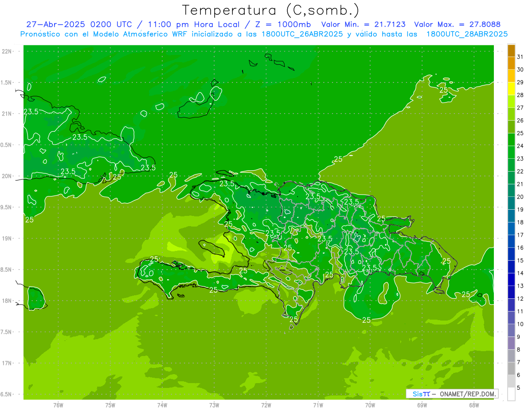Viewport: 532px width, 411px height.
Task: Click "Modelo Atmósferico WRF" in the subtitle
Action: point(136,34)
